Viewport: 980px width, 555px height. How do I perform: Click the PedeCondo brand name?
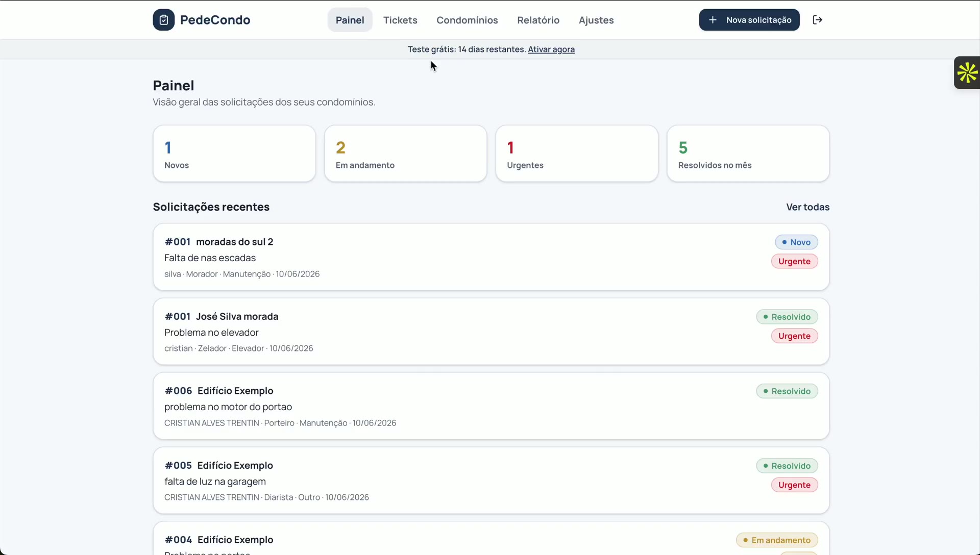pyautogui.click(x=215, y=20)
